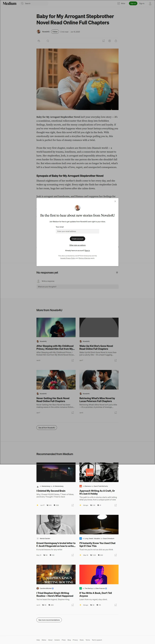Click the listen play icon
Image resolution: width=155 pixels, height=644 pixels.
point(110,41)
